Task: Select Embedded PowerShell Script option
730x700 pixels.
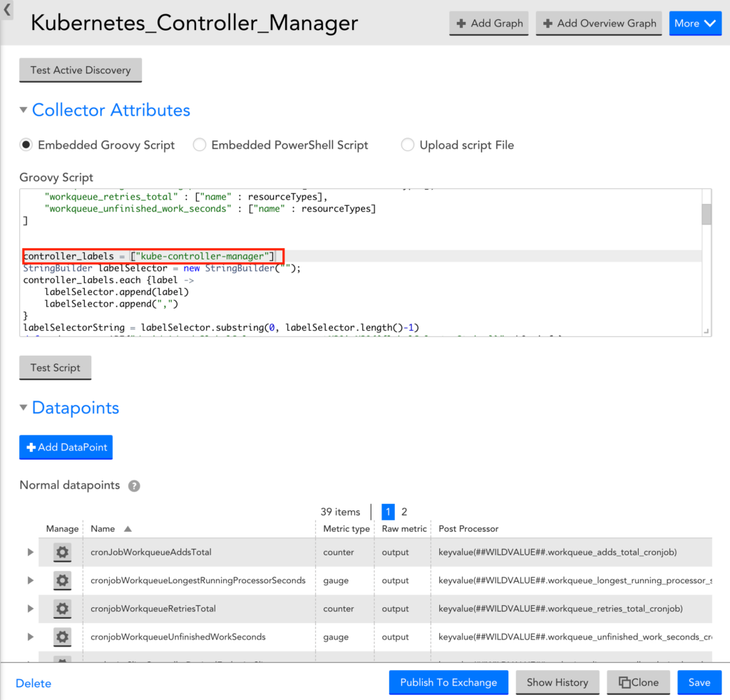Action: (x=200, y=145)
